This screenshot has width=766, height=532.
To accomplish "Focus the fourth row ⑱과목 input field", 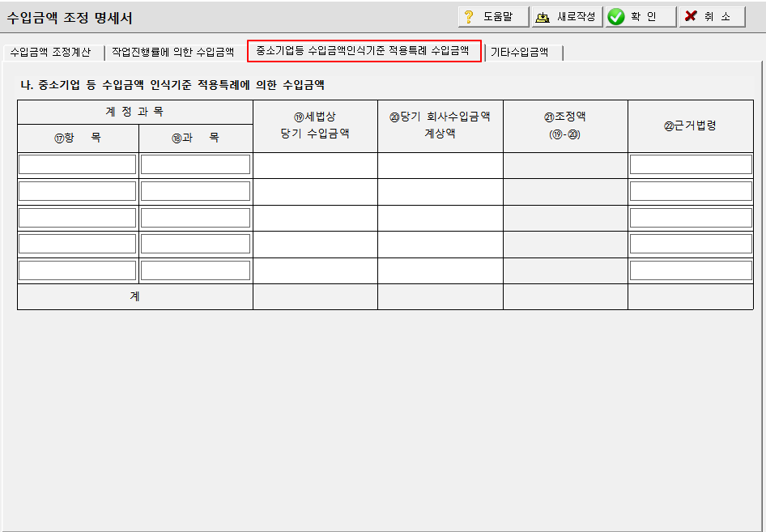I will coord(195,244).
